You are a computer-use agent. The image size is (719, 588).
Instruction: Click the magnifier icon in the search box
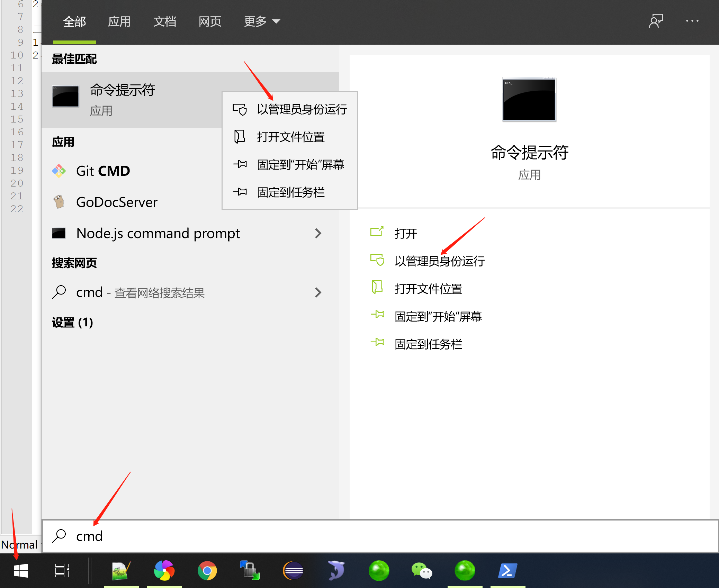pos(59,536)
